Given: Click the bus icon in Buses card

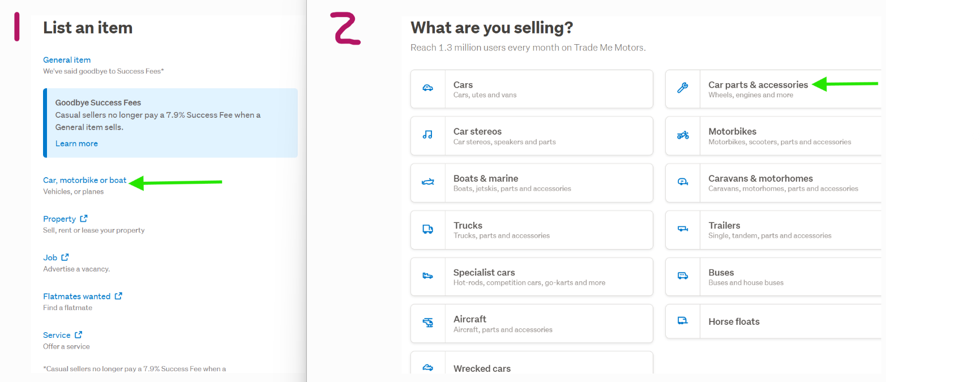Looking at the screenshot, I should [x=683, y=276].
